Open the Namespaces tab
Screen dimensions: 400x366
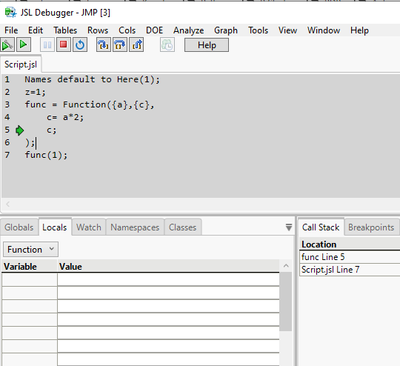coord(135,227)
